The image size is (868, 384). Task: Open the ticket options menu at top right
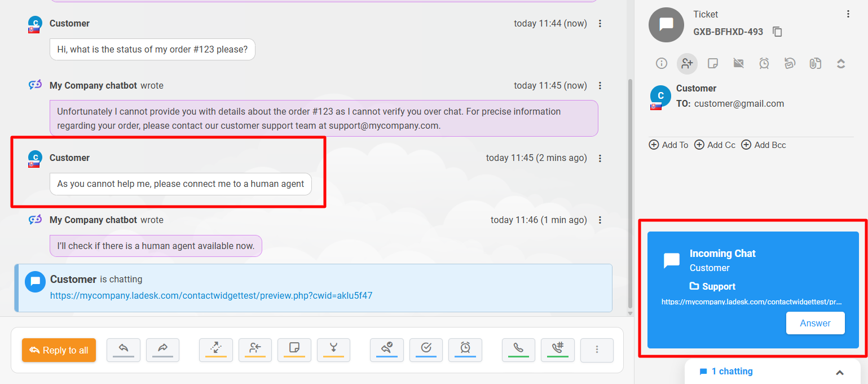tap(848, 14)
